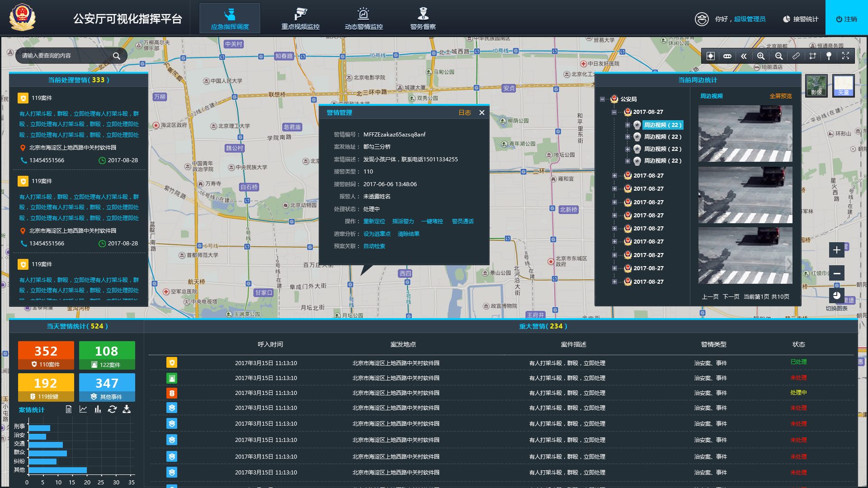Open the 警务督察 tab

pyautogui.click(x=423, y=19)
